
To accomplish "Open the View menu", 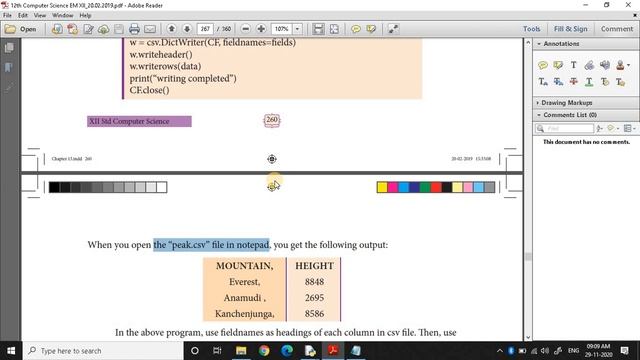I will coord(40,16).
